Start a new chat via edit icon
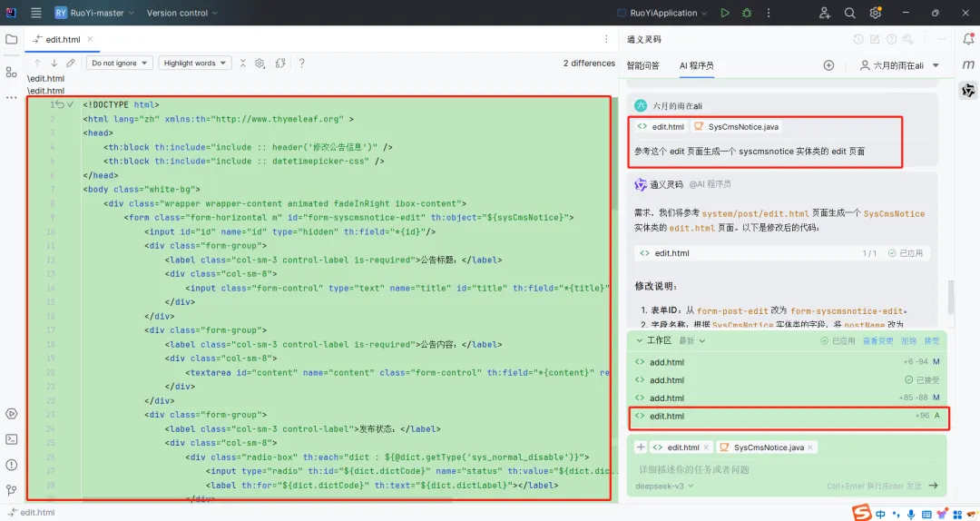The width and height of the screenshot is (980, 521). click(x=875, y=39)
